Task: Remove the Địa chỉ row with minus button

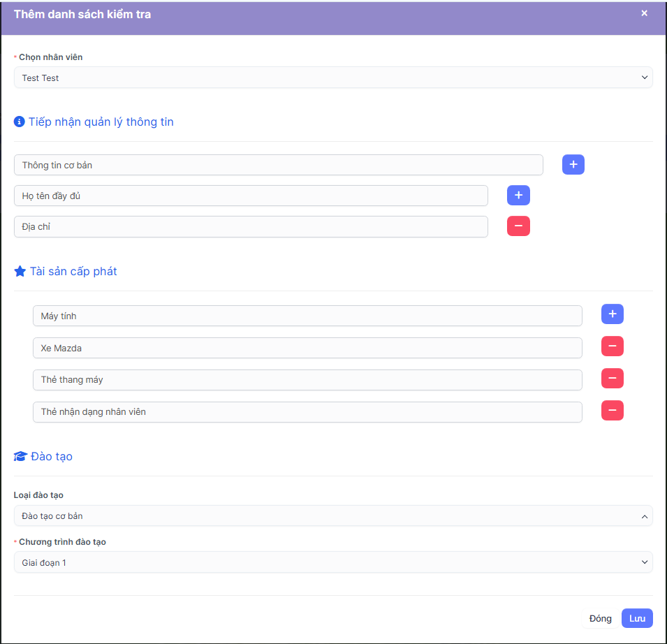Action: coord(518,226)
